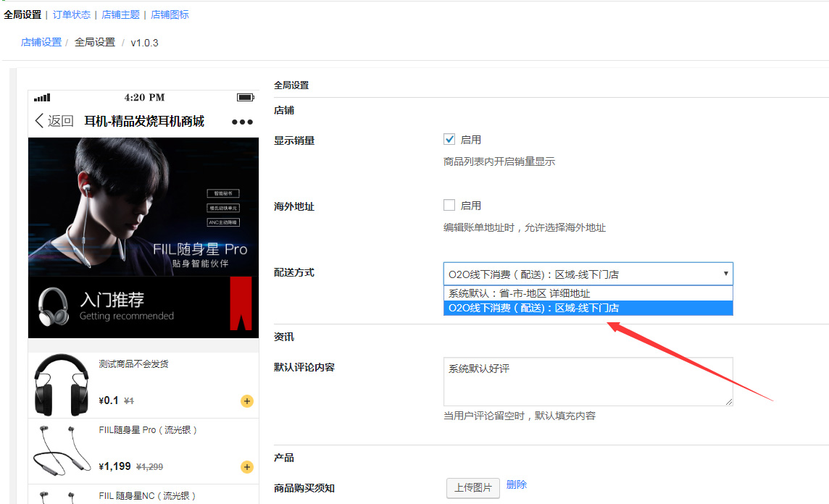Image resolution: width=829 pixels, height=504 pixels.
Task: Click the v1.0.3 version text
Action: [x=144, y=43]
